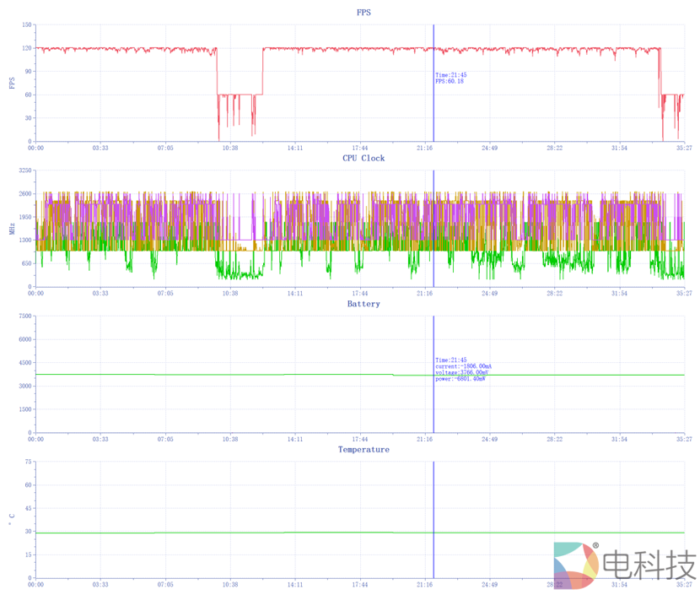Click the blue cursor line in Temperature chart
This screenshot has height=595, width=700.
click(433, 506)
